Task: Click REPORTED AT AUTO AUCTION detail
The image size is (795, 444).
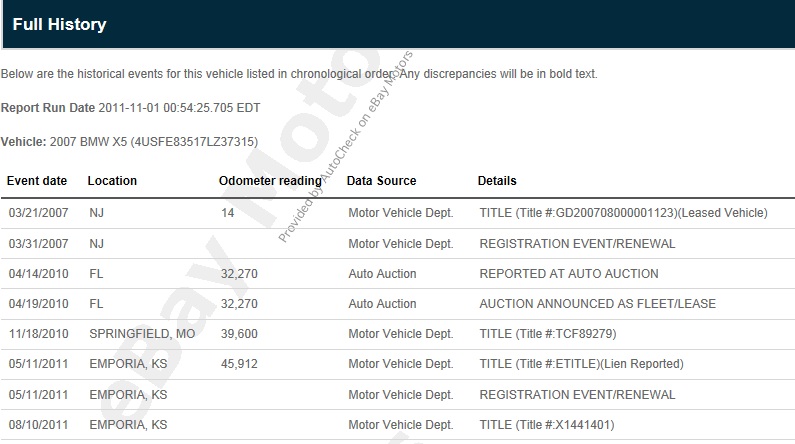Action: click(x=569, y=274)
